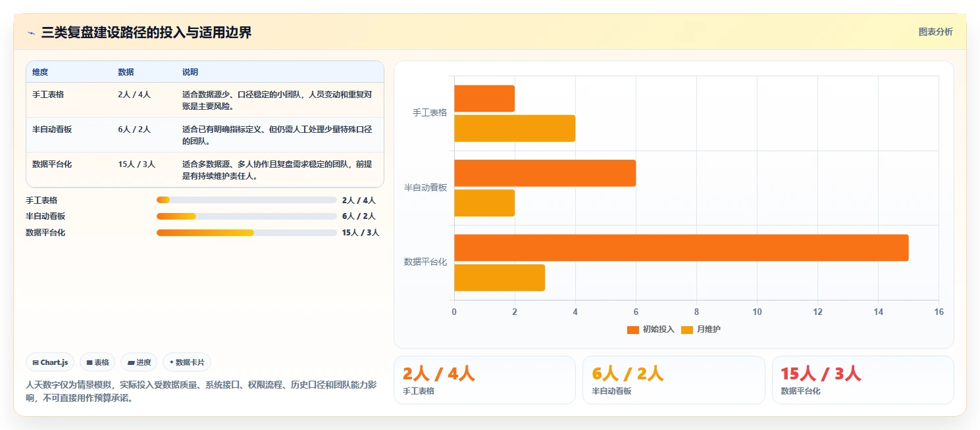Click the 半自动看板 progress bar
This screenshot has width=980, height=430.
(247, 216)
